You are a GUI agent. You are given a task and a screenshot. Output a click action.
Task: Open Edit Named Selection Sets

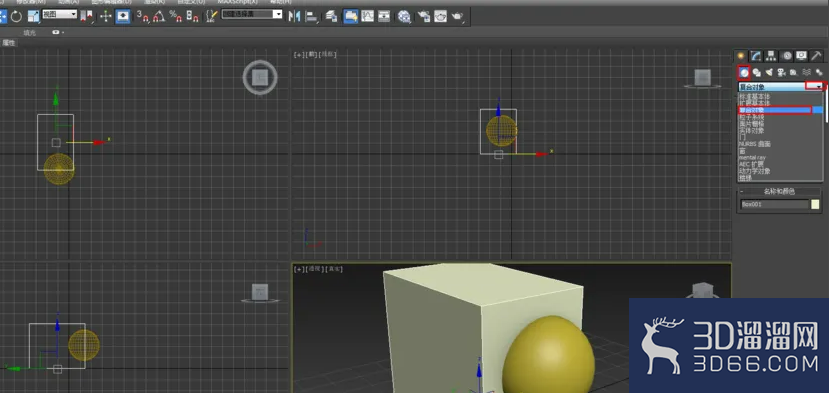[x=211, y=16]
